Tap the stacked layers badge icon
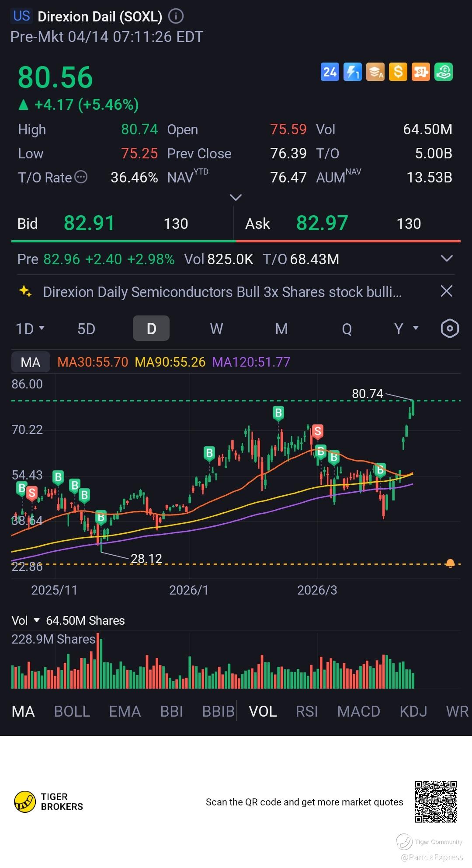The image size is (472, 868). (375, 72)
